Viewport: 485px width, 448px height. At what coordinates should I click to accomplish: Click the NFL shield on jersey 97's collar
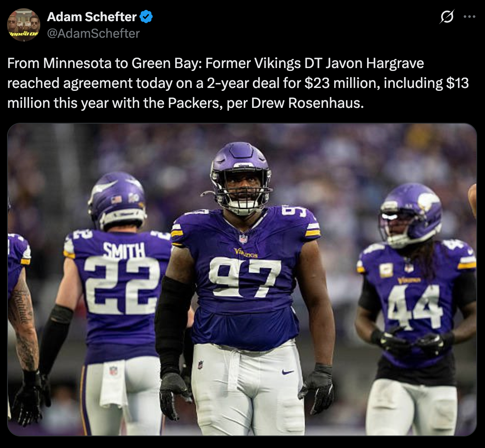coord(243,239)
